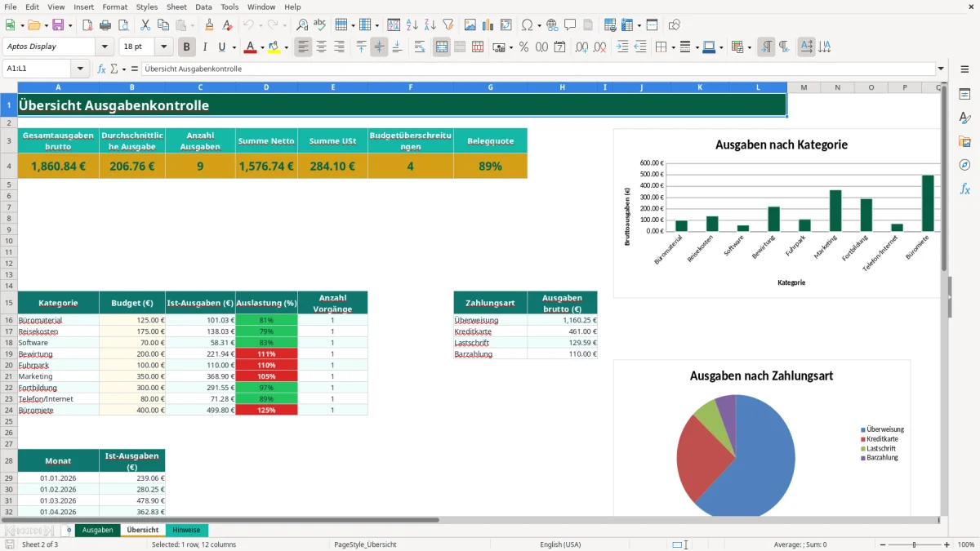980x551 pixels.
Task: Insert Hyperlink globe icon
Action: click(552, 25)
